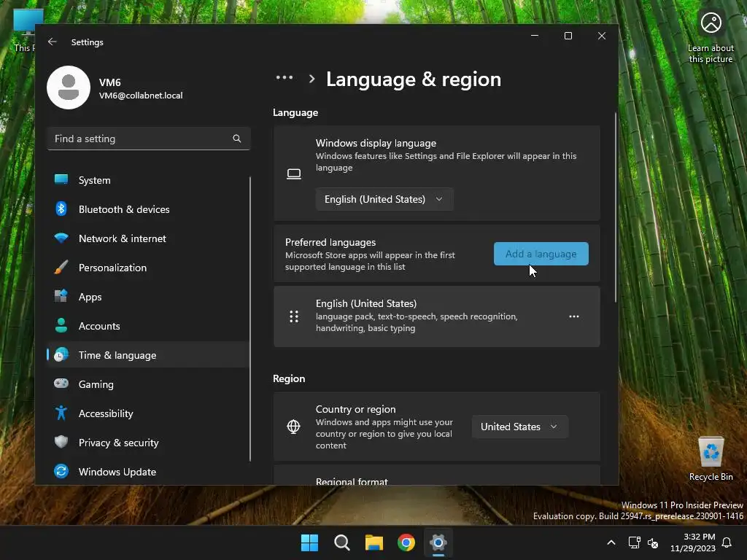Click the Privacy shield icon
The image size is (747, 560).
click(61, 442)
